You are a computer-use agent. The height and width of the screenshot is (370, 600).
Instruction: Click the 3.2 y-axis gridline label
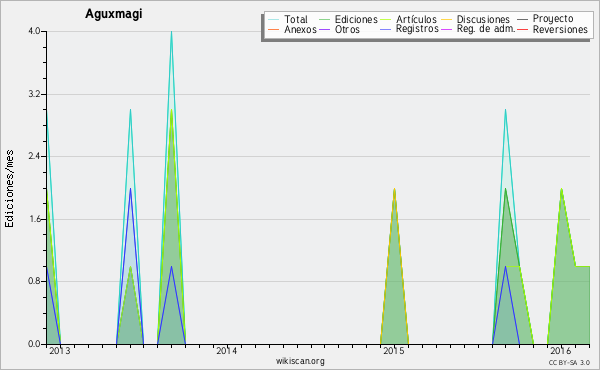[x=34, y=94]
